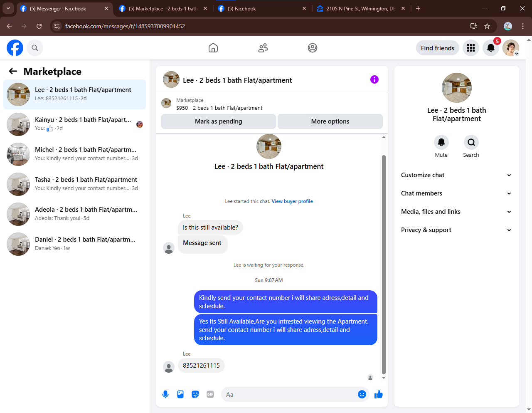Search in conversation magnifier icon
This screenshot has height=413, width=532.
(471, 142)
